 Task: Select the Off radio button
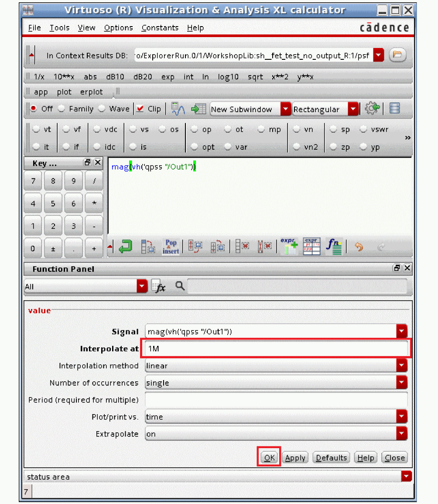coord(34,109)
